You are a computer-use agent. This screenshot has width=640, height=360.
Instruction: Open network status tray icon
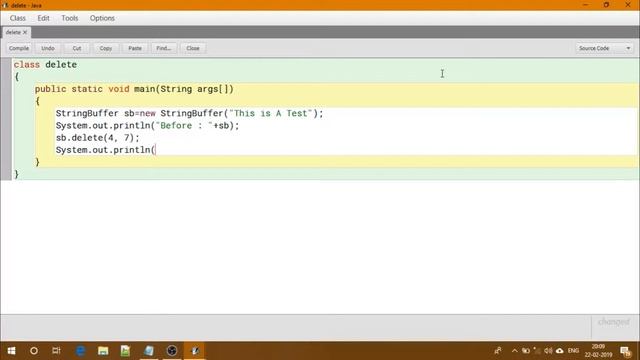tap(537, 351)
